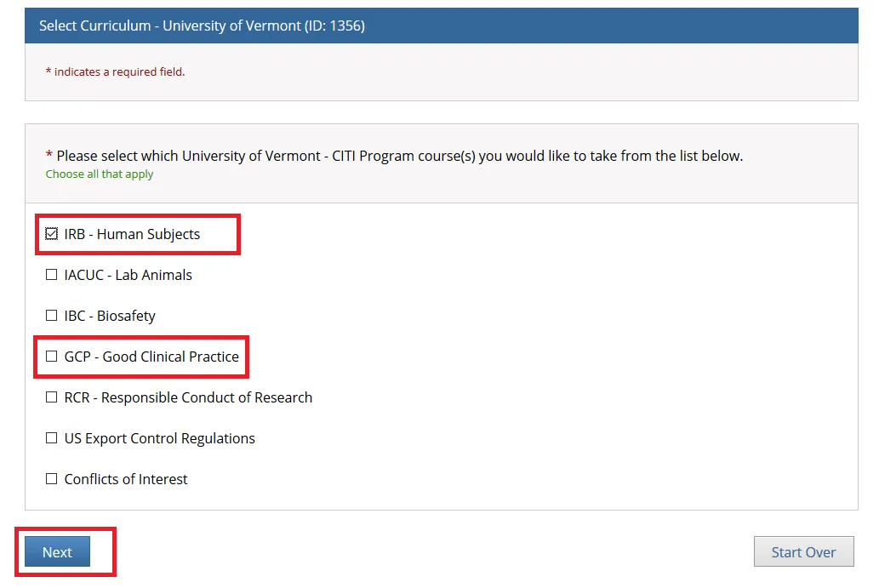Click the 'indicates a required field' note

pyautogui.click(x=119, y=72)
